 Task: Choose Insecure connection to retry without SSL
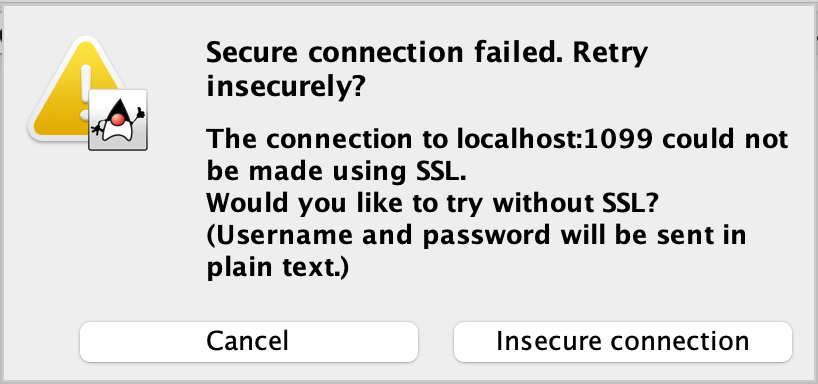(623, 342)
